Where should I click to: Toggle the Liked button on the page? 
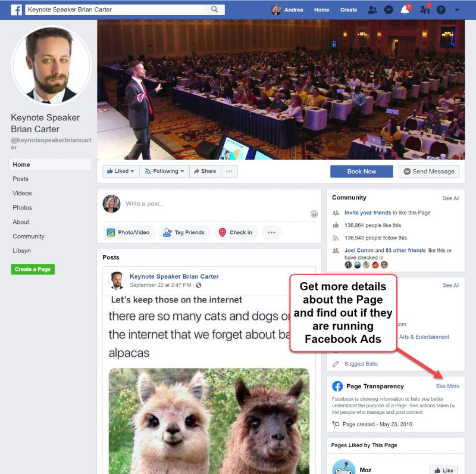[120, 171]
